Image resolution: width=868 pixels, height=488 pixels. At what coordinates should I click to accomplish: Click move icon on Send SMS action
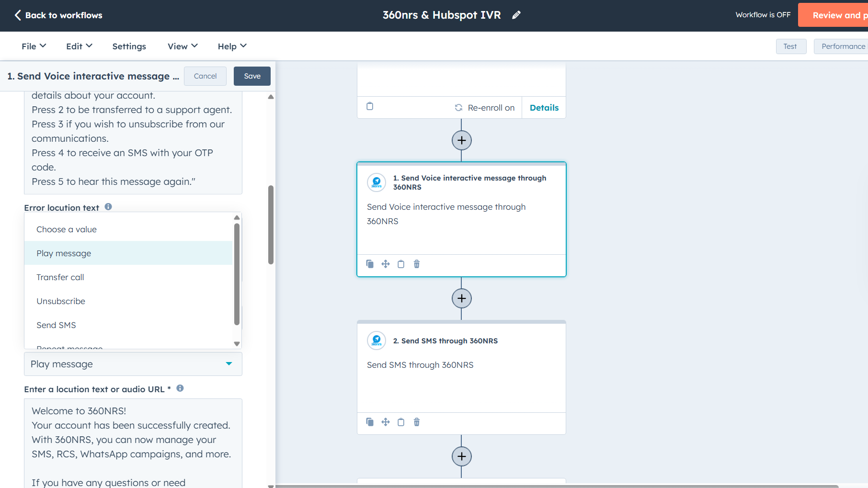tap(386, 422)
